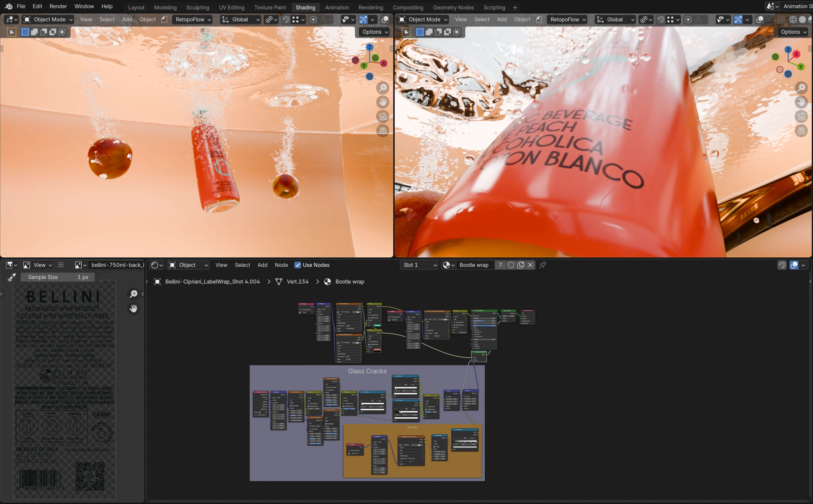Browse image to link bellini-750ml-back

80,265
